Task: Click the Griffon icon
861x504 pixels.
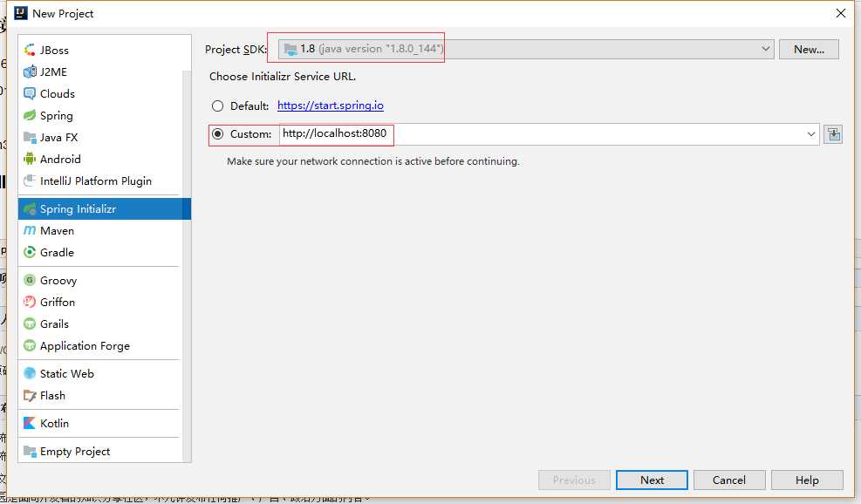Action: click(30, 302)
